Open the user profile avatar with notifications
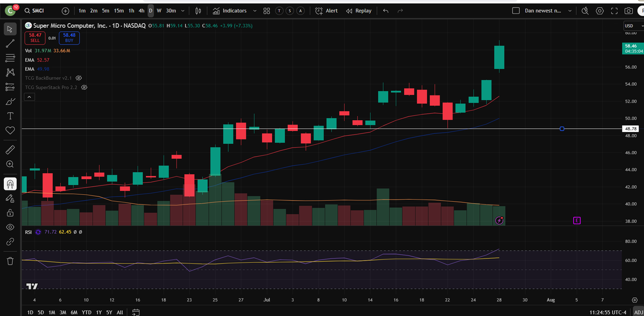The width and height of the screenshot is (644, 316). point(11,11)
